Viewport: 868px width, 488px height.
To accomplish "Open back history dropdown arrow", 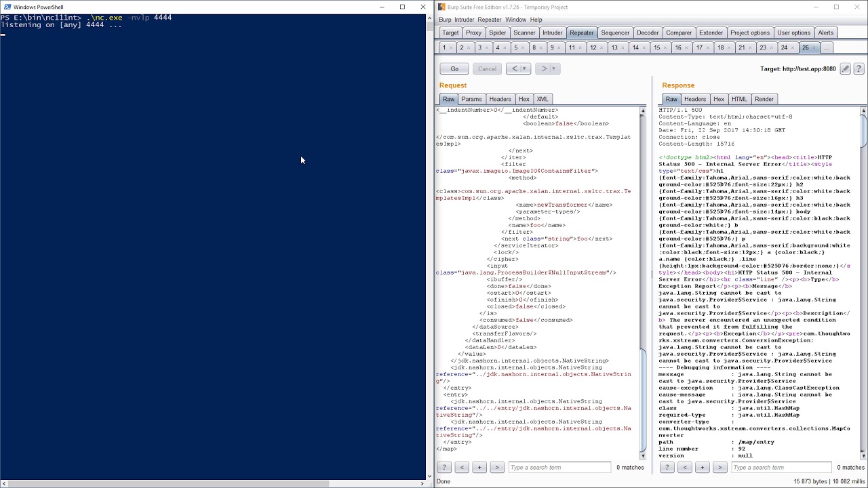I will coord(524,68).
